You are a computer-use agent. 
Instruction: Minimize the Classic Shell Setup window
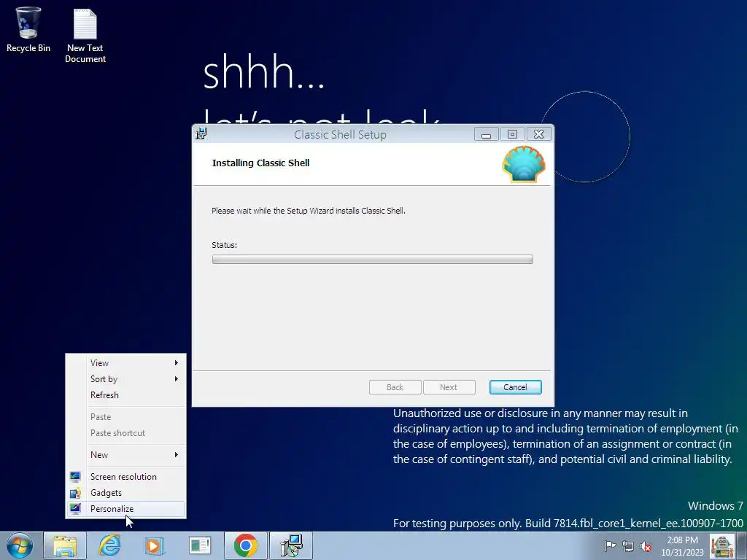click(487, 134)
